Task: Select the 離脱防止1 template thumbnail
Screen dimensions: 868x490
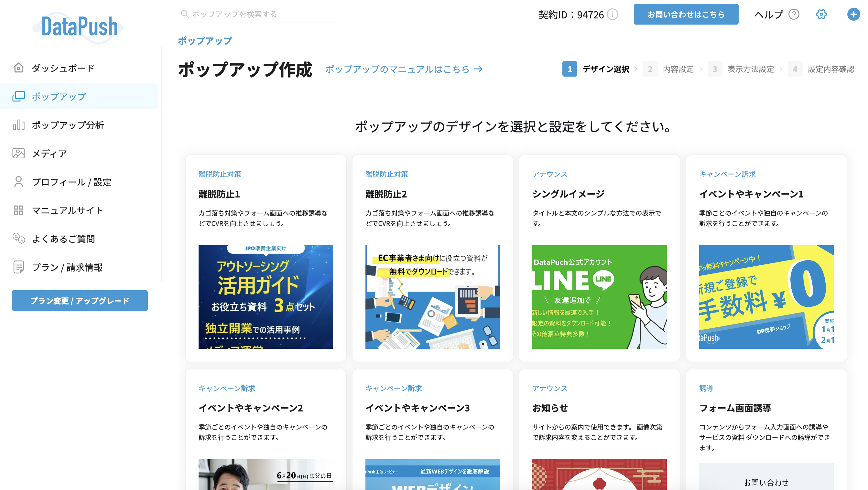Action: 266,297
